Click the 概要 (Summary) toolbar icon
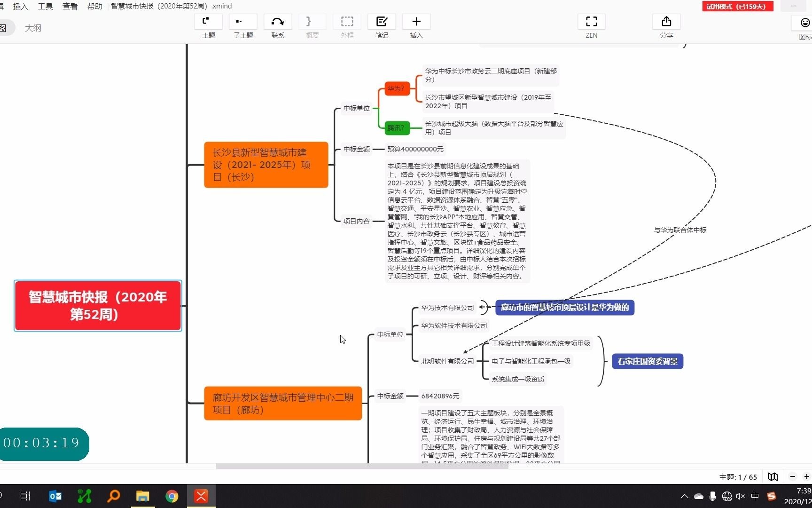Image resolution: width=812 pixels, height=508 pixels. tap(312, 22)
